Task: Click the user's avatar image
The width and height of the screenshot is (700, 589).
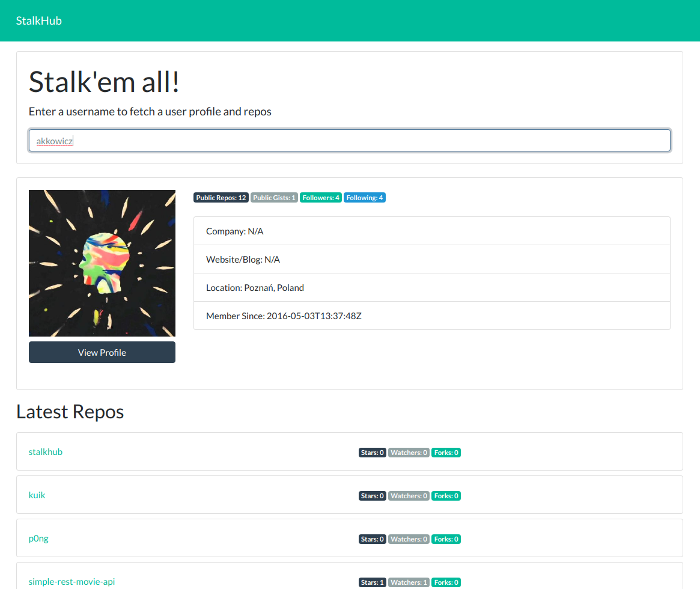Action: click(x=102, y=263)
